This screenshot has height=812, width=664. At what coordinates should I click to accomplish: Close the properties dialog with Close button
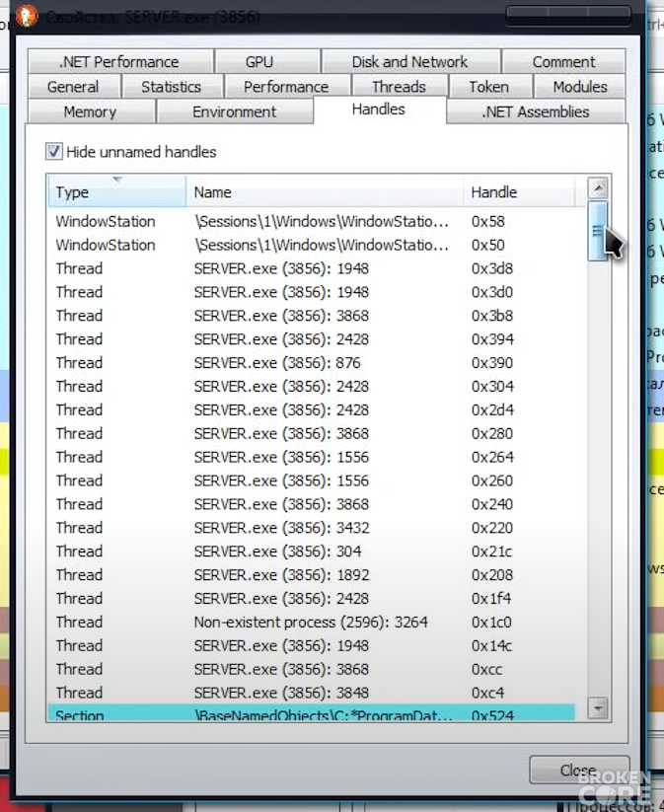click(579, 770)
